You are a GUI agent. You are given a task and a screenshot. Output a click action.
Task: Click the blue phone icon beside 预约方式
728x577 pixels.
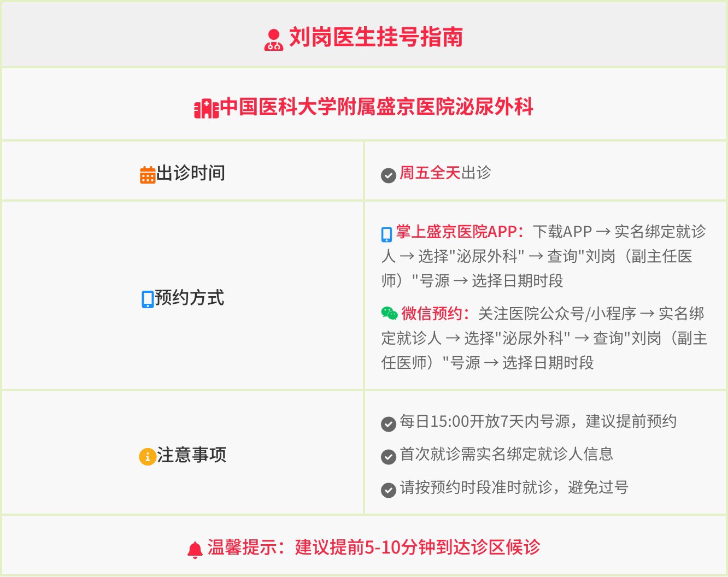148,299
